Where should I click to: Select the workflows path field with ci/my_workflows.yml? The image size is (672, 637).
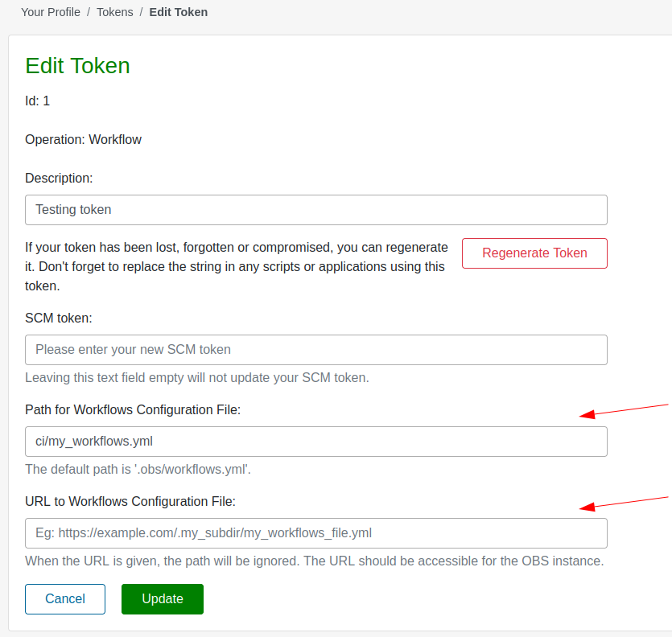315,442
